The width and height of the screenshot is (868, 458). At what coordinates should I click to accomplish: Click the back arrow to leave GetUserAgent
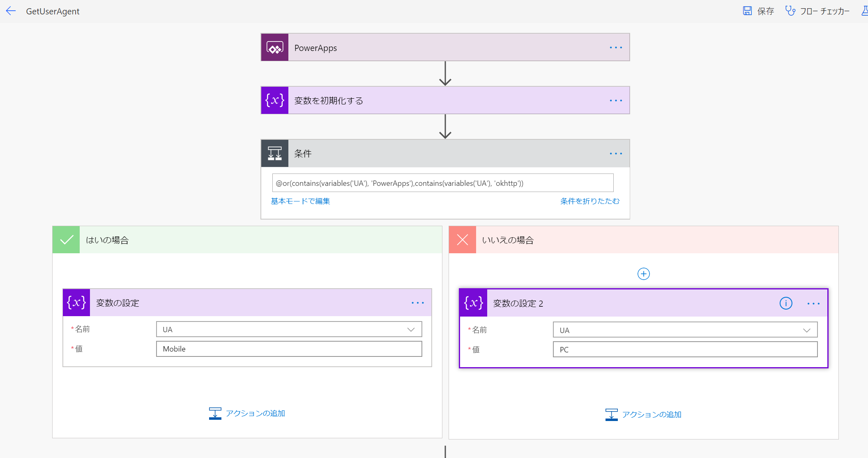(10, 11)
